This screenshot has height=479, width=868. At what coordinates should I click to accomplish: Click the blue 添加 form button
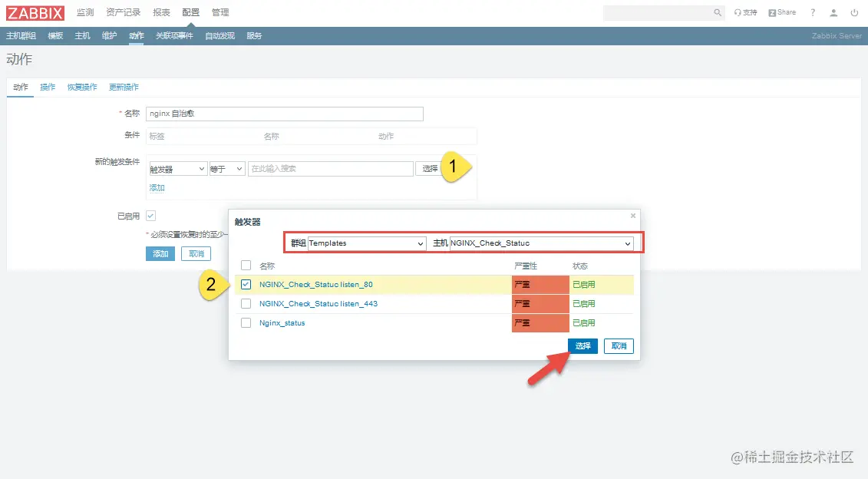coord(160,253)
